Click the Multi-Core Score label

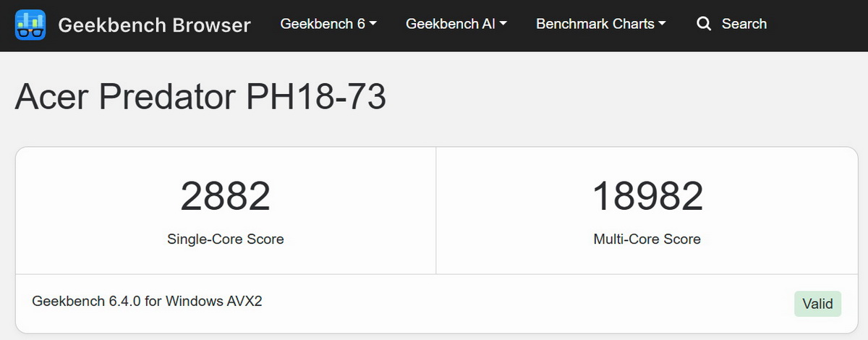click(647, 239)
